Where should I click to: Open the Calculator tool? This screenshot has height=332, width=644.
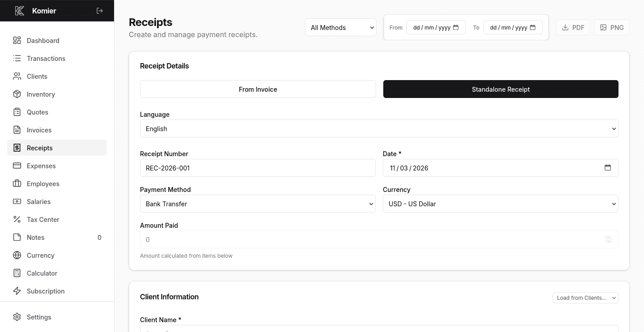tap(42, 273)
